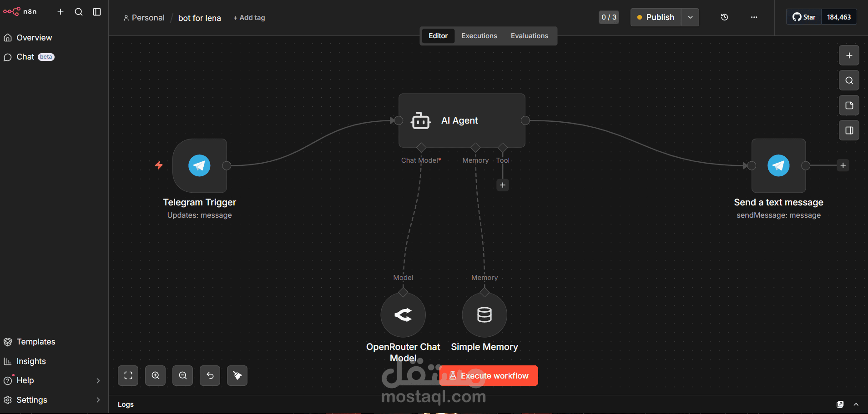This screenshot has height=414, width=868.
Task: Click the 'sendMessage: message' subtitle text
Action: (778, 215)
